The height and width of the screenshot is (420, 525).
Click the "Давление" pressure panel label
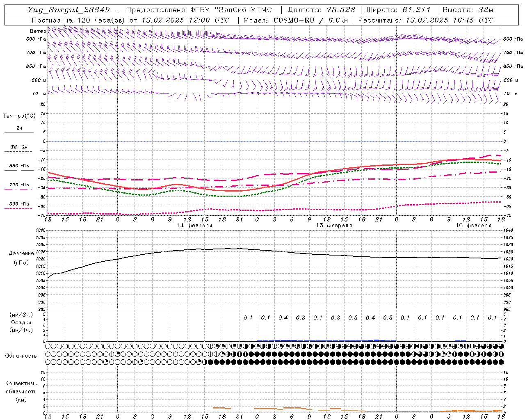tap(21, 253)
